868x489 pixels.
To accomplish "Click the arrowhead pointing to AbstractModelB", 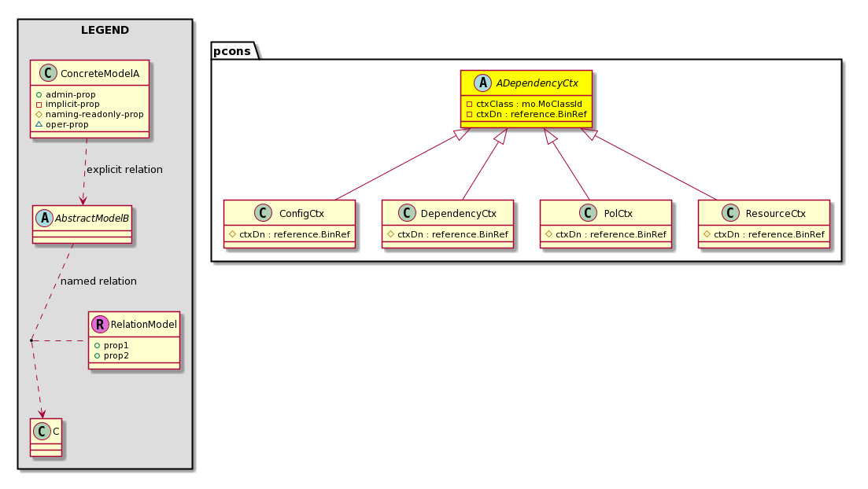I will 83,200.
